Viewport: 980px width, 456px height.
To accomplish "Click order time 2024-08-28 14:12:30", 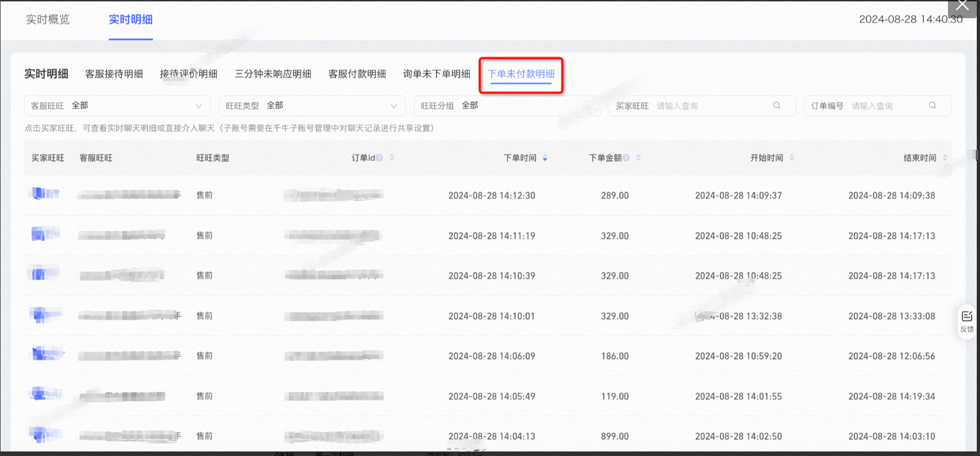I will point(492,196).
